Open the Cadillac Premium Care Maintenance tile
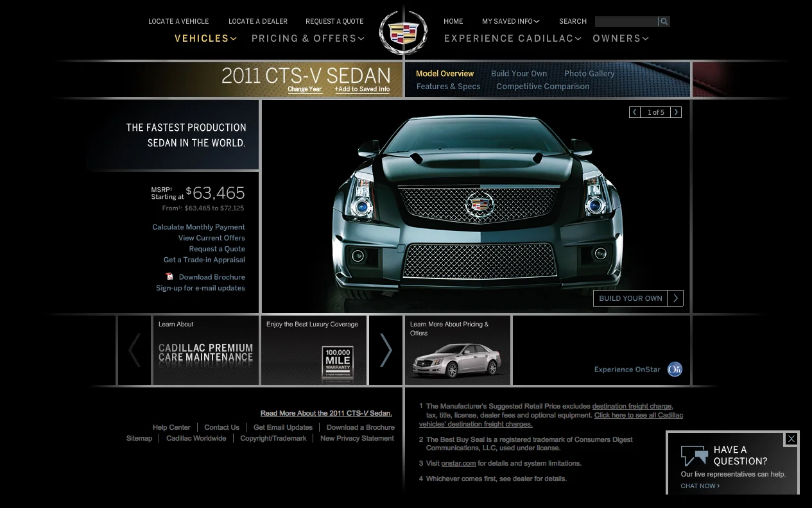This screenshot has height=508, width=812. (x=206, y=350)
